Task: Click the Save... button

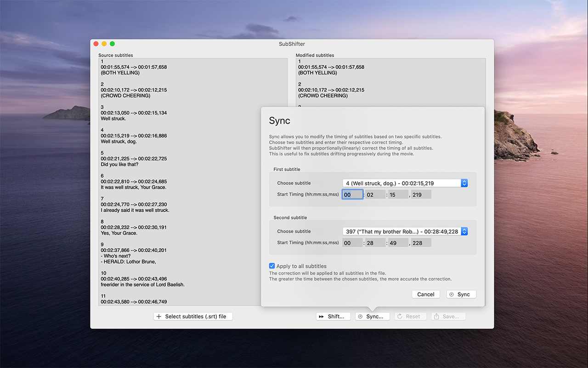Action: (448, 316)
